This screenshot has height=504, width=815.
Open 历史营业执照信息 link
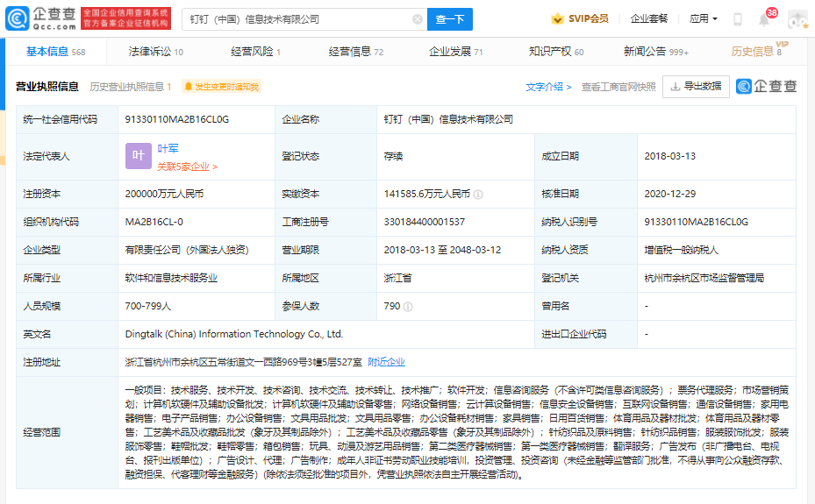(x=131, y=87)
